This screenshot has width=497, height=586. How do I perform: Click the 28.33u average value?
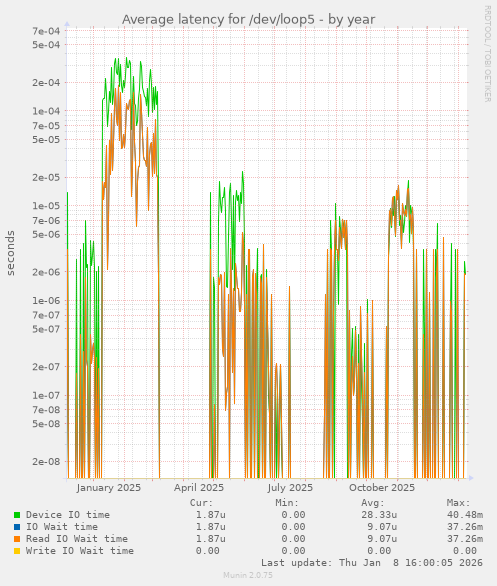tap(379, 515)
